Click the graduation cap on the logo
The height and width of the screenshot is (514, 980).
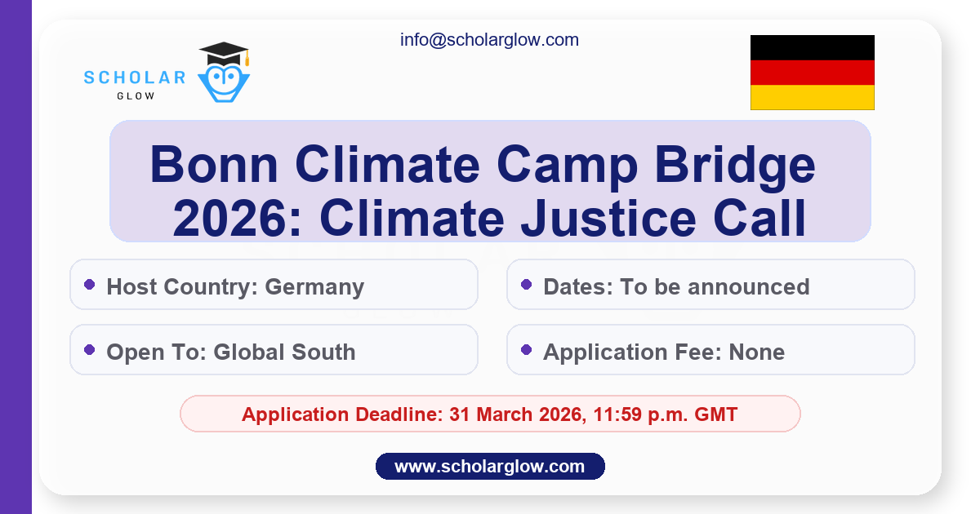224,55
